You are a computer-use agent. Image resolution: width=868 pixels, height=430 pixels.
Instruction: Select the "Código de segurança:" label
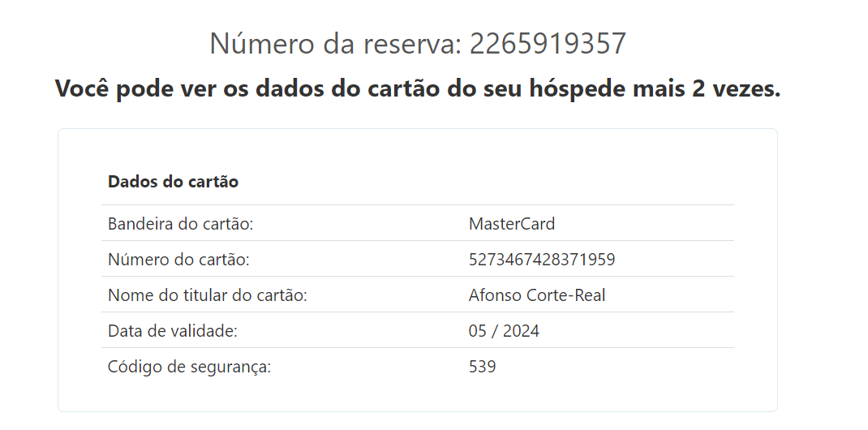click(x=189, y=367)
